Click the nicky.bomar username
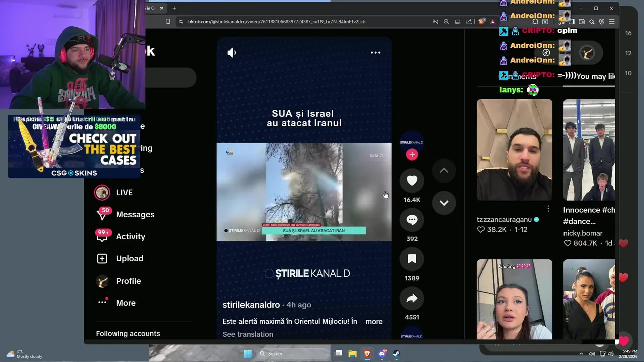 583,233
